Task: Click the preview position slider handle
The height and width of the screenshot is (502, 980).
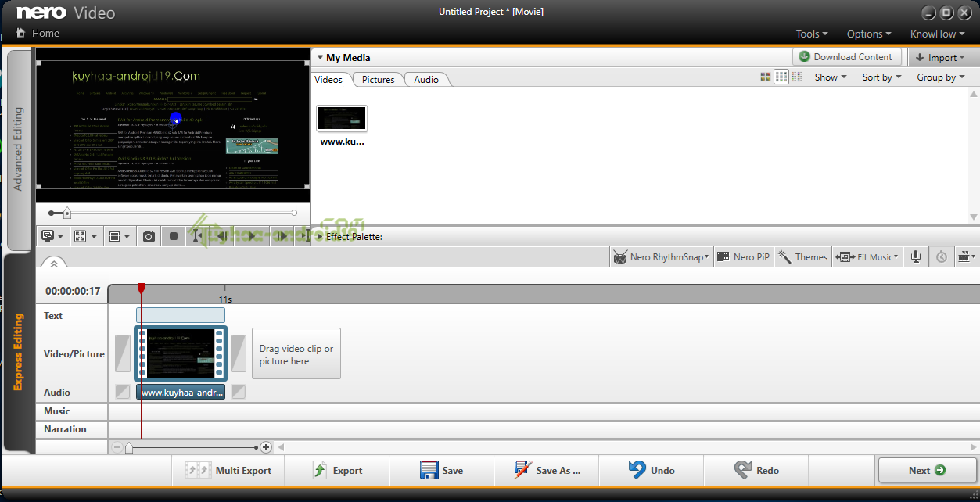Action: [x=66, y=213]
